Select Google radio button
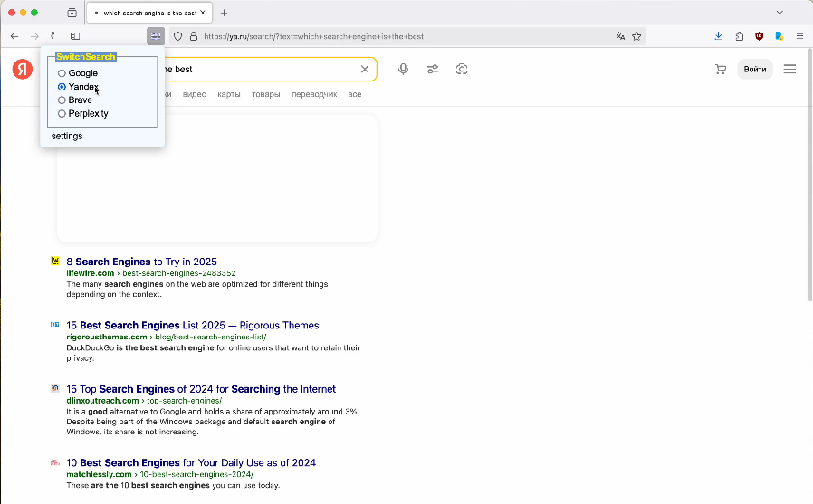The width and height of the screenshot is (813, 504). coord(62,73)
